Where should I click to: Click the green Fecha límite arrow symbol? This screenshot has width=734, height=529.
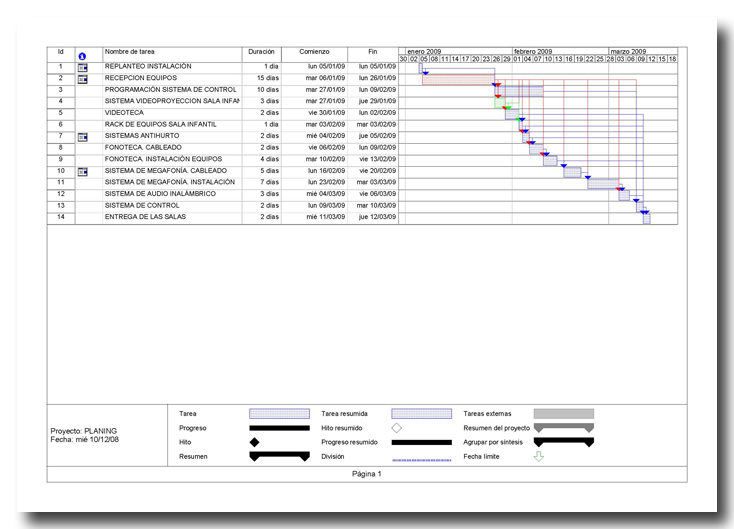pos(539,456)
